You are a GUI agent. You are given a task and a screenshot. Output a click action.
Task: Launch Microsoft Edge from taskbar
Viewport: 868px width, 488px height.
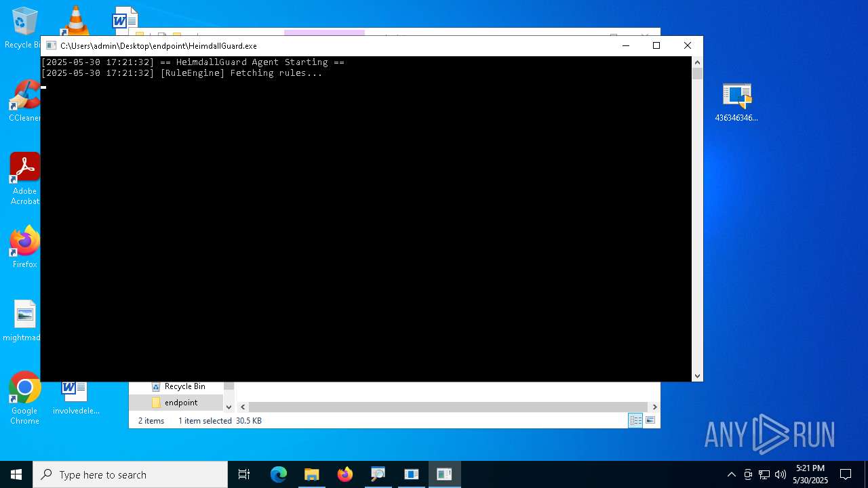279,474
